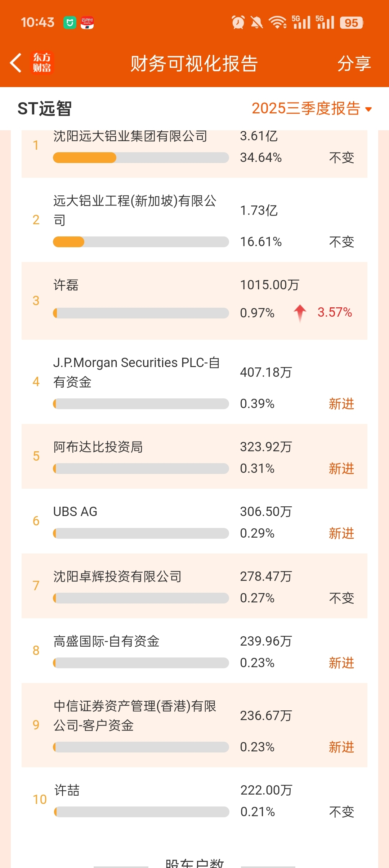
Task: Tap UBS AG shareholder entry
Action: (75, 512)
